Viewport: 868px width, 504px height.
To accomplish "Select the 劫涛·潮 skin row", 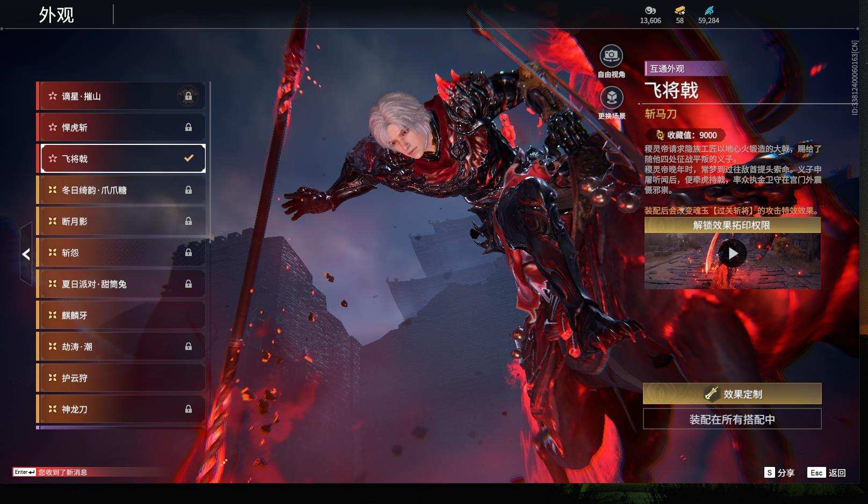I will point(121,346).
